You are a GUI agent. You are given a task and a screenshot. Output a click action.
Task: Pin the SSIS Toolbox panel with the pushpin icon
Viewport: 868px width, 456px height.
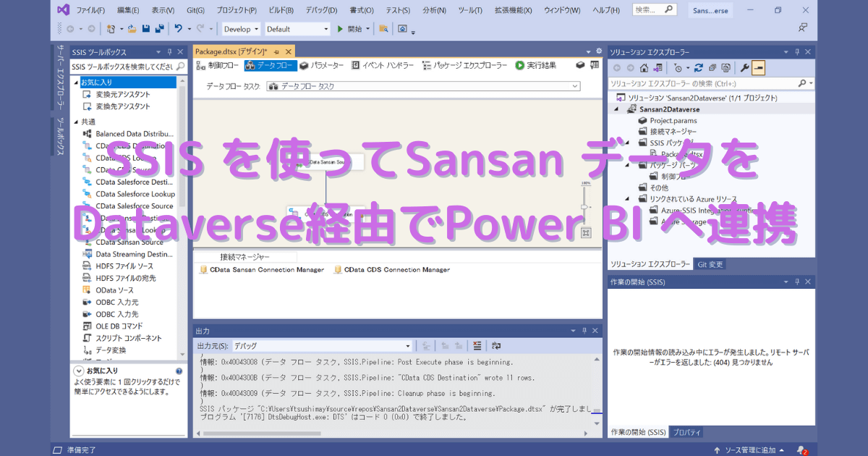coord(169,52)
